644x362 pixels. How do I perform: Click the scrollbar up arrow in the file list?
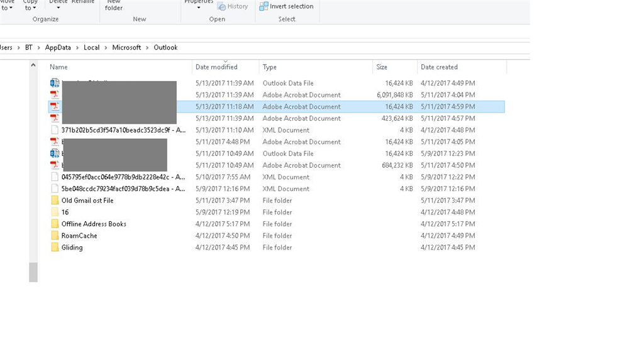(33, 65)
